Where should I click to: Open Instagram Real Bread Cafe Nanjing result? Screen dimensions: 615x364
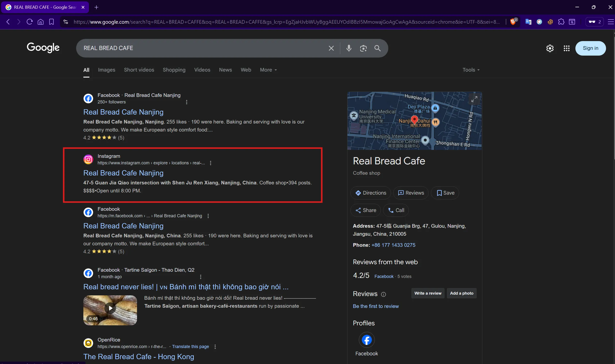tap(123, 173)
